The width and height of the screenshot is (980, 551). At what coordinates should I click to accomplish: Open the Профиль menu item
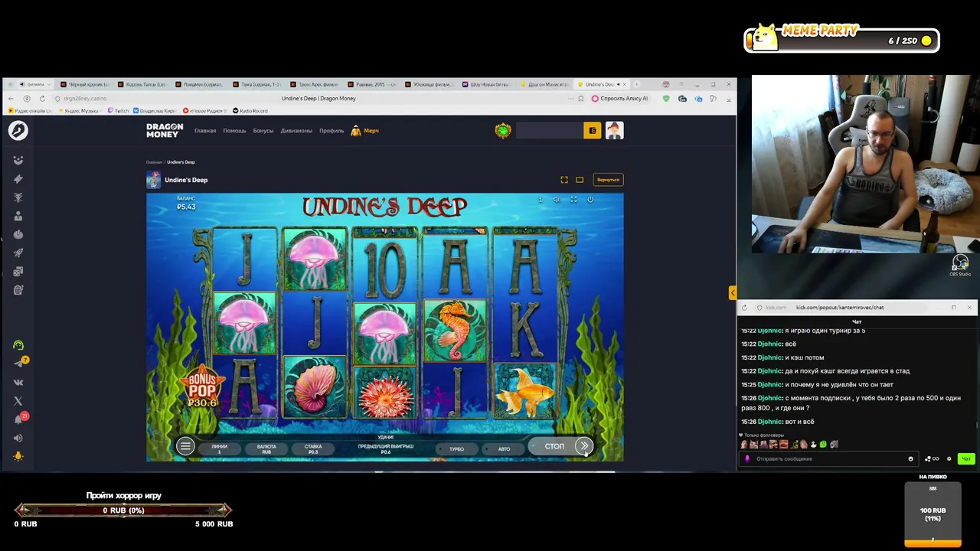332,131
